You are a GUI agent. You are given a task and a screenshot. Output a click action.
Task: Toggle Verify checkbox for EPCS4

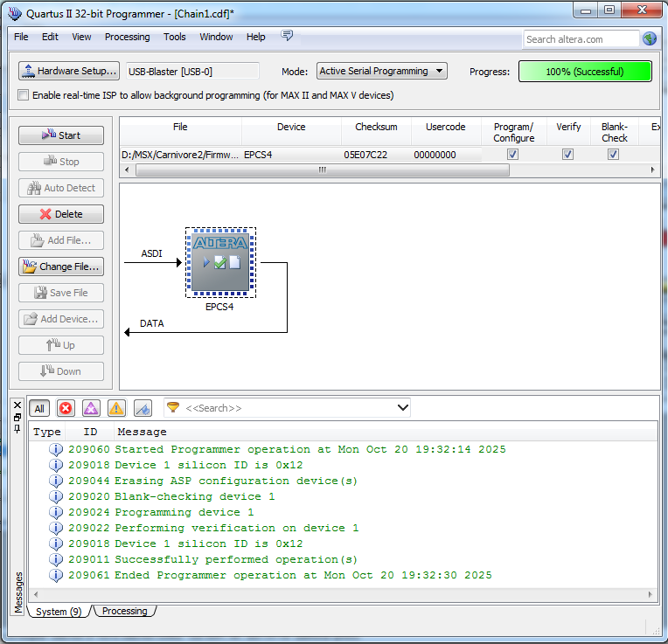pos(567,154)
